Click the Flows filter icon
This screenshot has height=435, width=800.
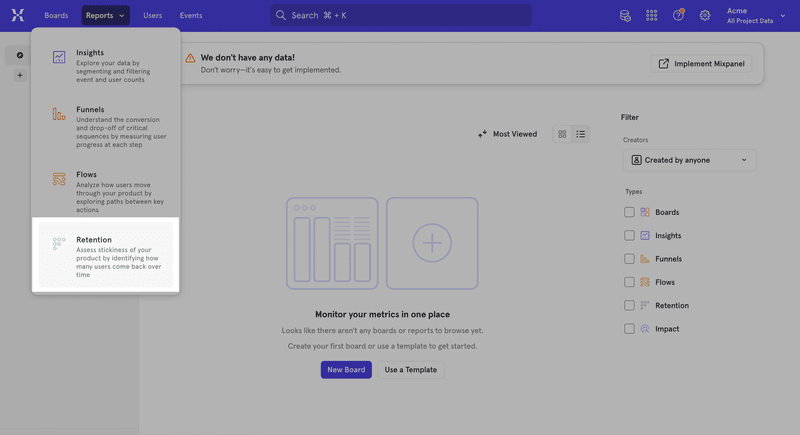[x=645, y=282]
